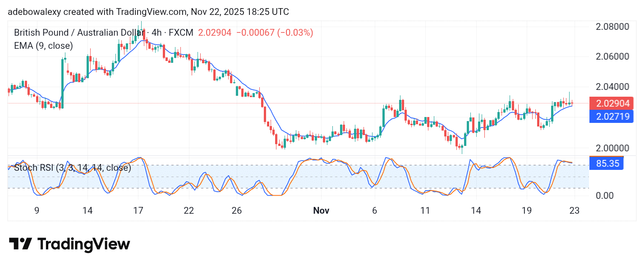
Task: Click the 2.00000 price axis label
Action: click(612, 148)
